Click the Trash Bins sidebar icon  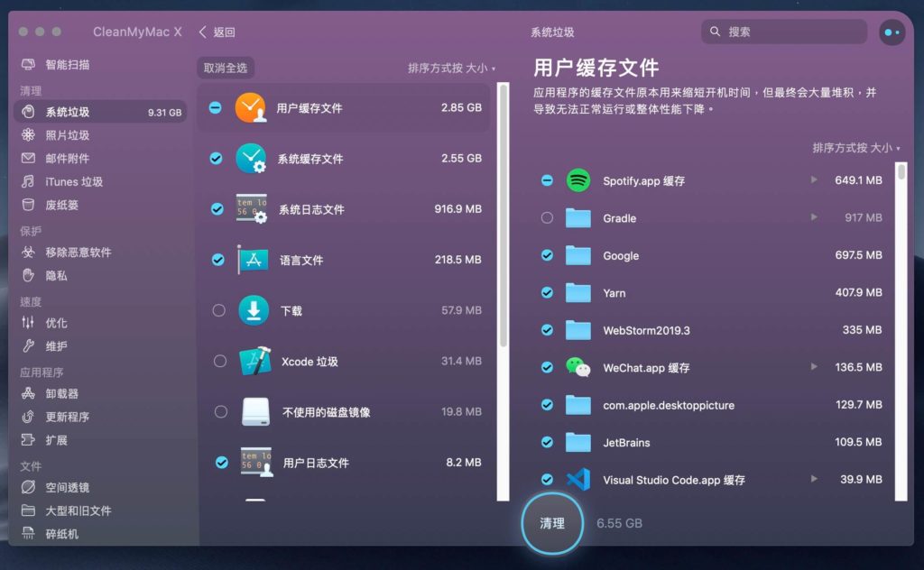28,205
